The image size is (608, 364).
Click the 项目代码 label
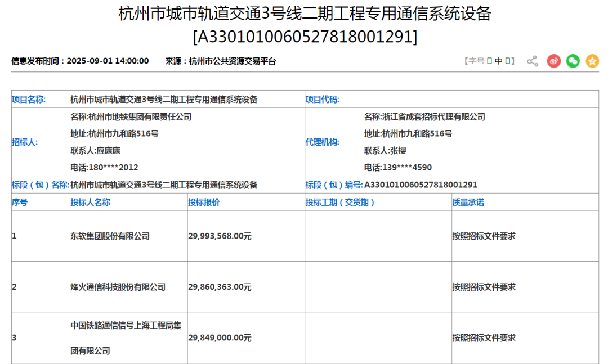322,100
